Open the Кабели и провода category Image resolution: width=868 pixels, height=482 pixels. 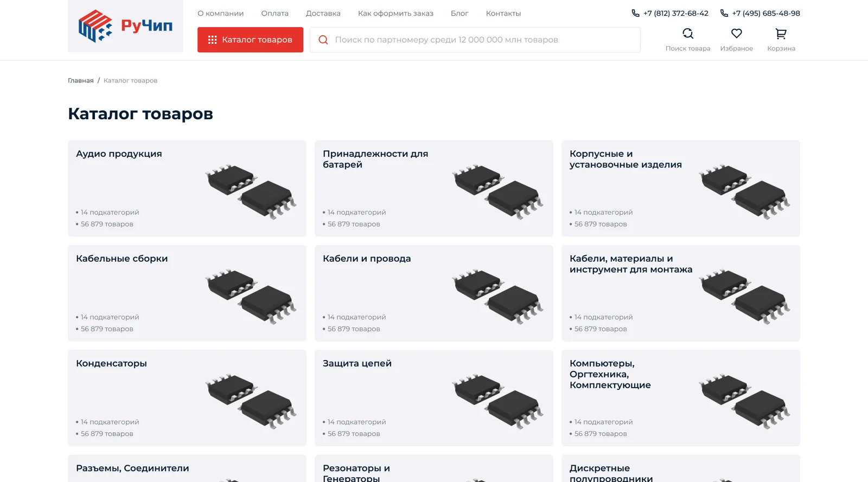pos(434,293)
